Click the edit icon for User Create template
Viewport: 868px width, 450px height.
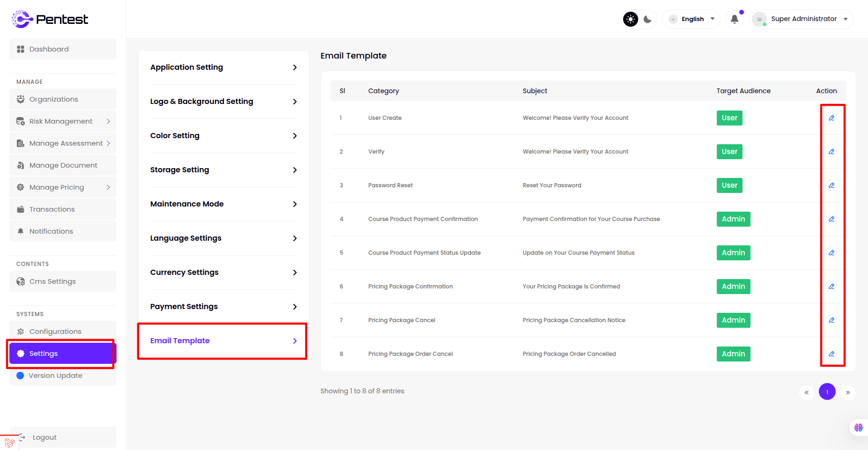831,118
